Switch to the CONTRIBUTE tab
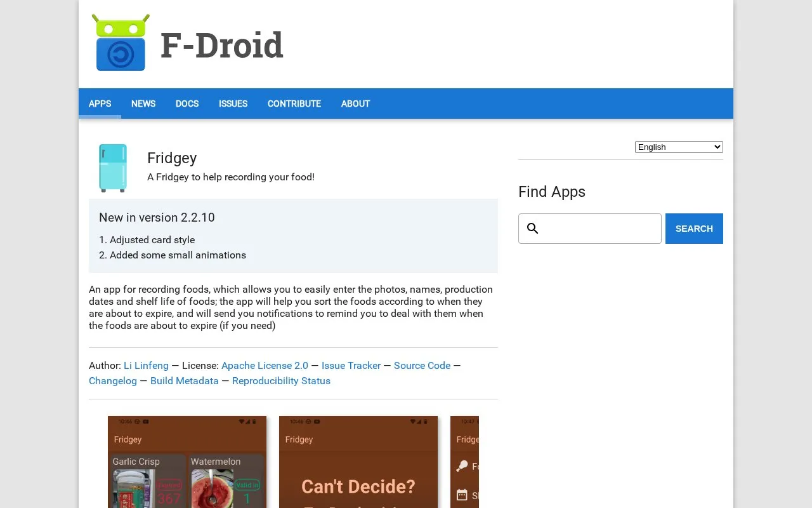 [x=294, y=104]
